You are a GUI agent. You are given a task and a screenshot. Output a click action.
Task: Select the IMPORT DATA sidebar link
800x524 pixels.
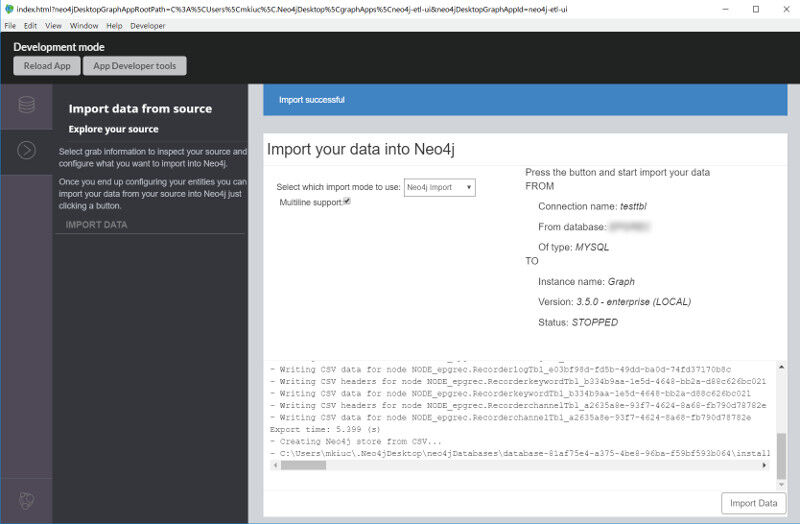tap(96, 224)
